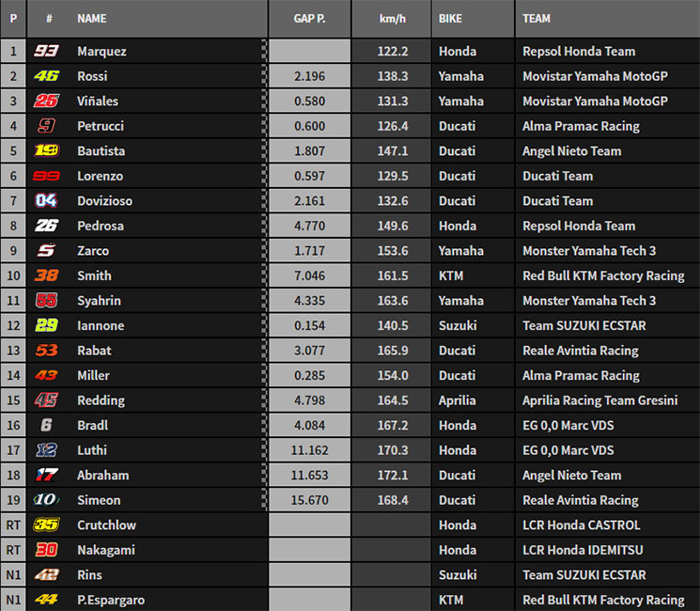Click Marquez's speed value 122.2

pos(393,52)
